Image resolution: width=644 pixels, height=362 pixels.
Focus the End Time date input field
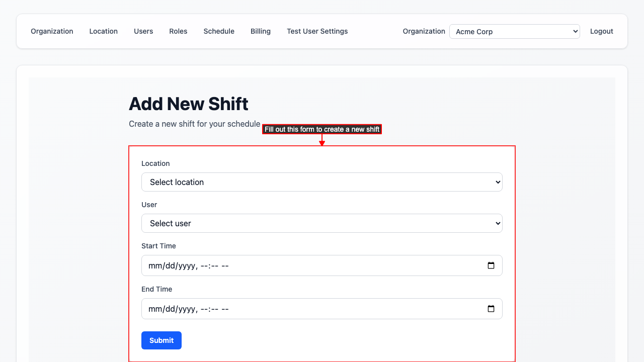click(x=302, y=309)
